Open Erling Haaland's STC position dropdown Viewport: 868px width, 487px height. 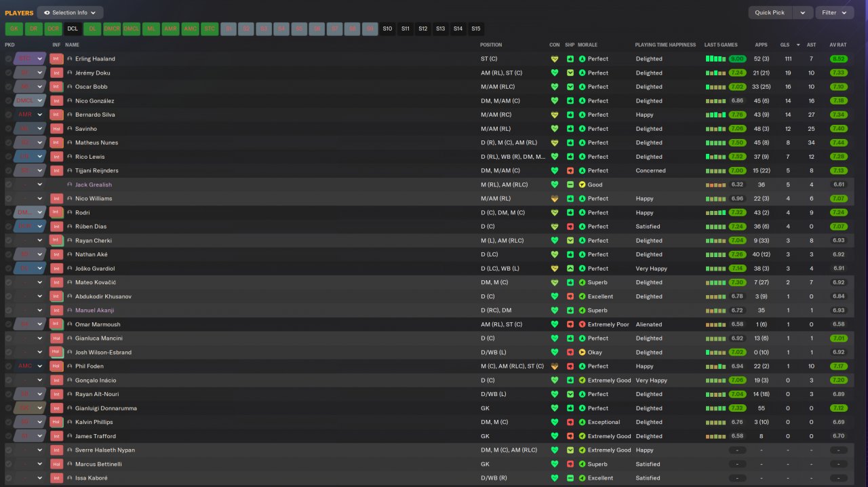tap(30, 59)
